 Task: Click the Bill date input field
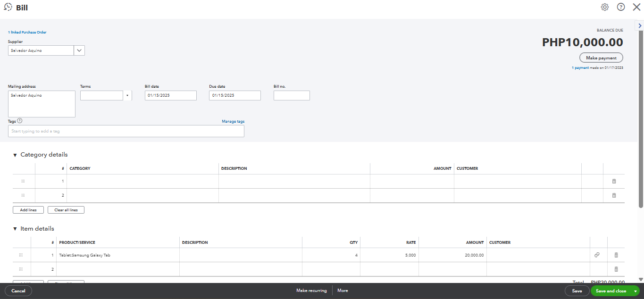coord(170,95)
